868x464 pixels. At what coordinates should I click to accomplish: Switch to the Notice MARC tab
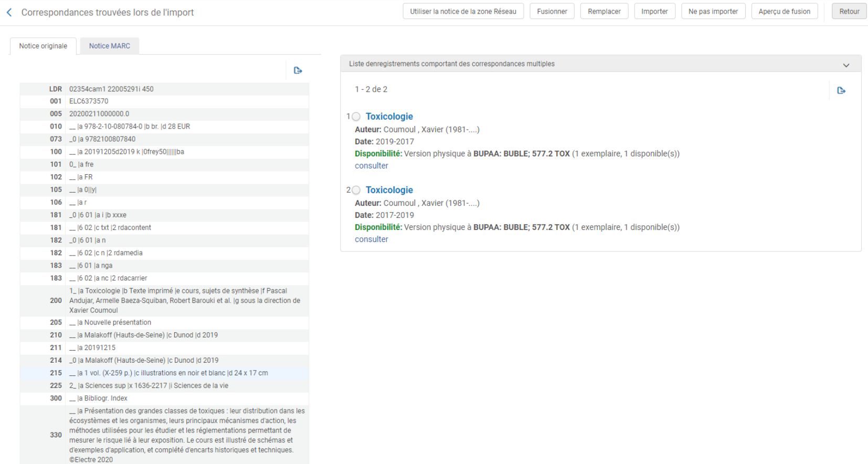coord(109,46)
